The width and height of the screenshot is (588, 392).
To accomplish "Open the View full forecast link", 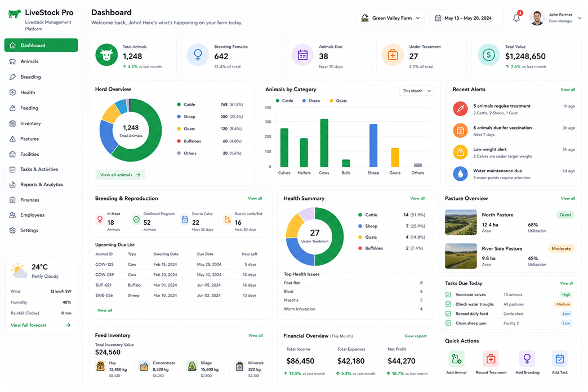I will (x=41, y=325).
